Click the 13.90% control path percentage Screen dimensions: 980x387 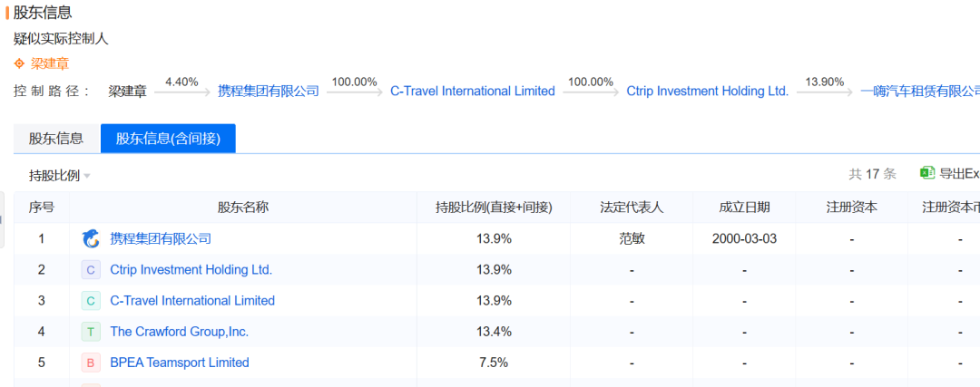(824, 82)
